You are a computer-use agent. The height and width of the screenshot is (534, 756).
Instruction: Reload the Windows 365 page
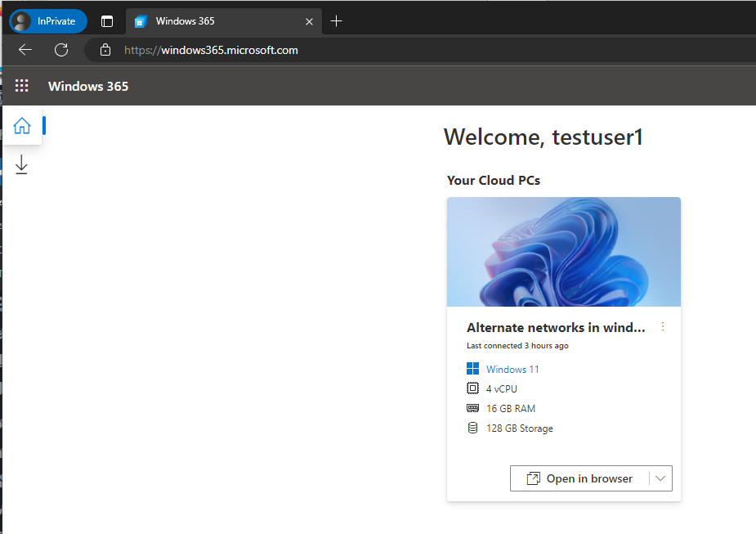click(x=61, y=50)
